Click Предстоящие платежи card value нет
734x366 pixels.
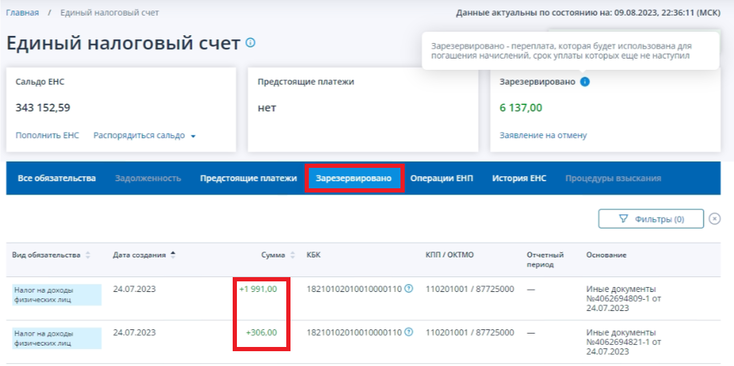pyautogui.click(x=267, y=108)
